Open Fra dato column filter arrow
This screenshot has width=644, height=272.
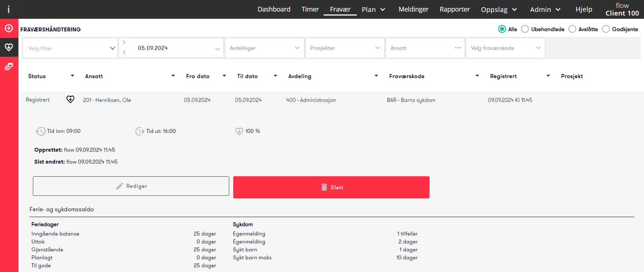(224, 76)
